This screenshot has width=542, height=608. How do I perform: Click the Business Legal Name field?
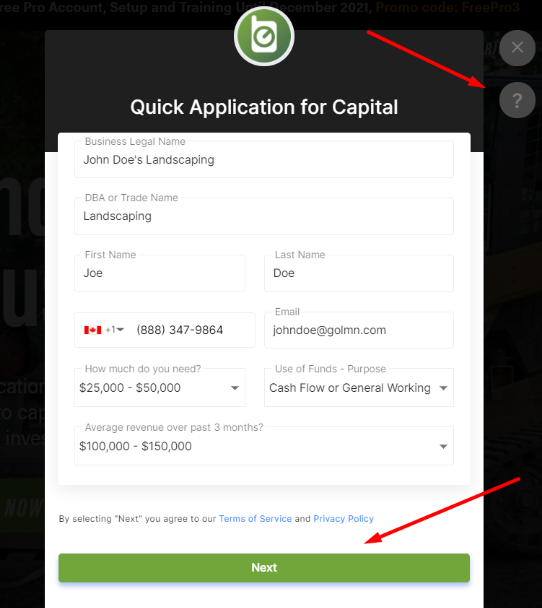coord(264,159)
